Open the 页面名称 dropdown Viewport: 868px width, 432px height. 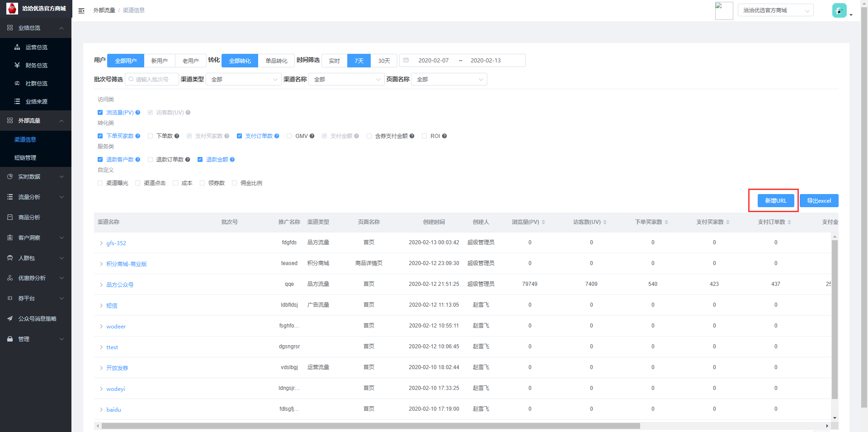pyautogui.click(x=449, y=80)
